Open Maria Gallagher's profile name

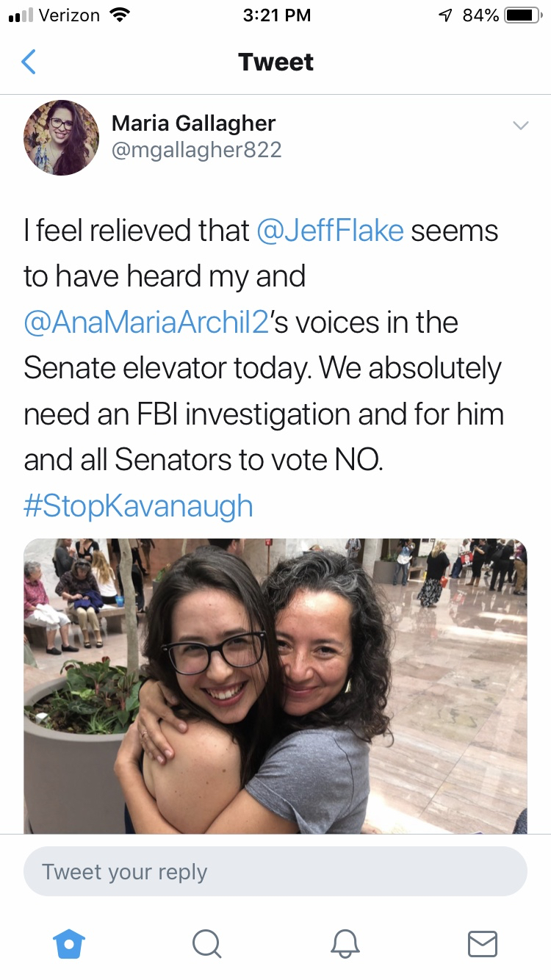coord(193,123)
